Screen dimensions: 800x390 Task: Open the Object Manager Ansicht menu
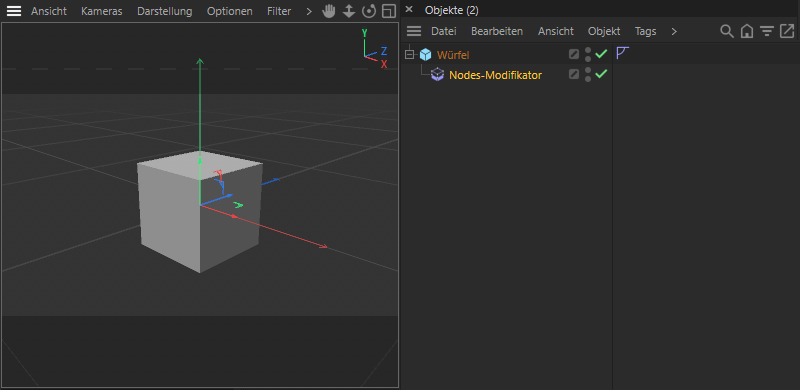(x=556, y=31)
